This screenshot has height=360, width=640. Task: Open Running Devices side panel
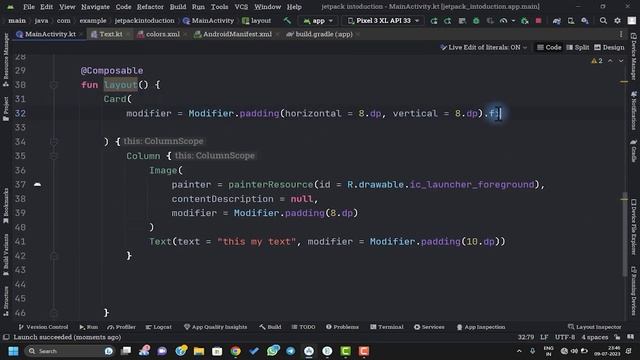633,291
